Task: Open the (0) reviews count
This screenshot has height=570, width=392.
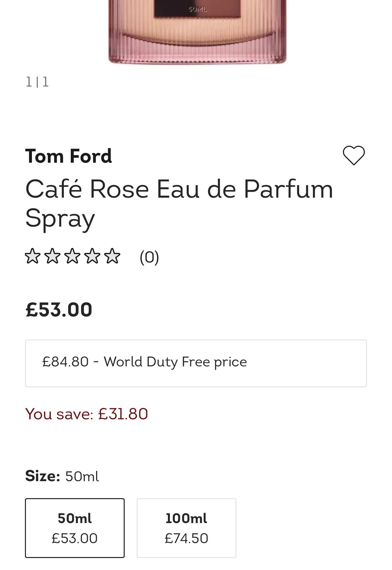Action: click(x=149, y=257)
